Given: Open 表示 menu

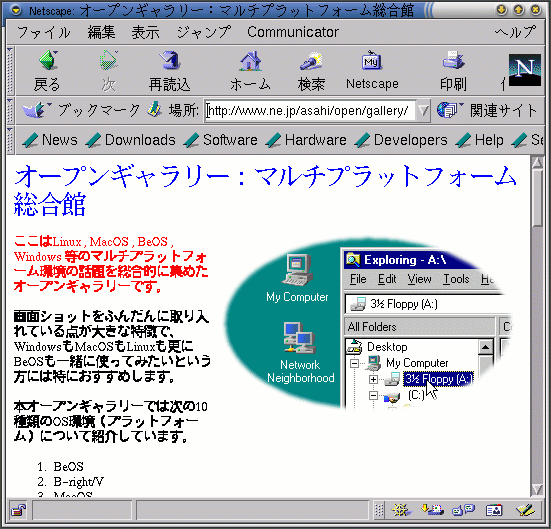Looking at the screenshot, I should click(145, 32).
